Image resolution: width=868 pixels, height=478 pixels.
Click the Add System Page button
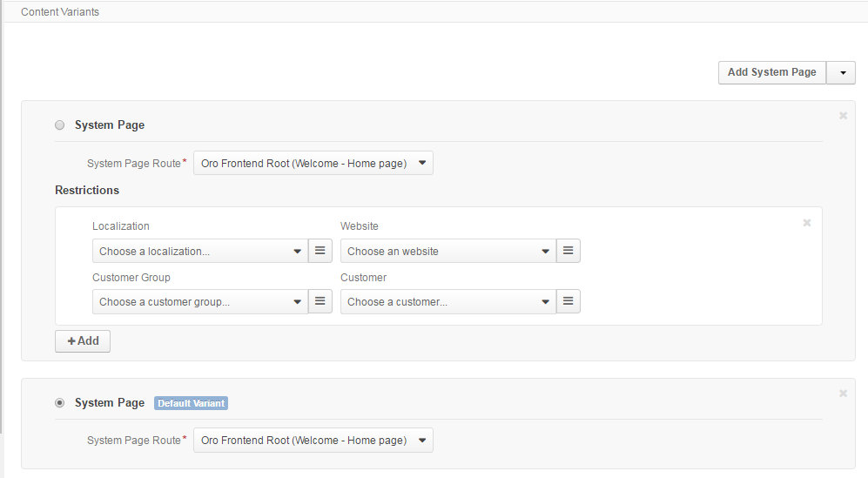[x=772, y=72]
